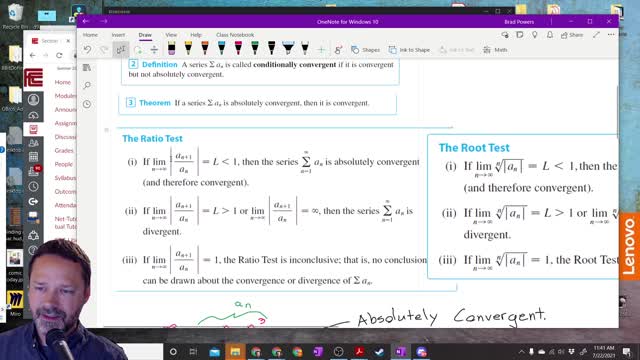Open search in the OneNote sidebar

coord(87,85)
